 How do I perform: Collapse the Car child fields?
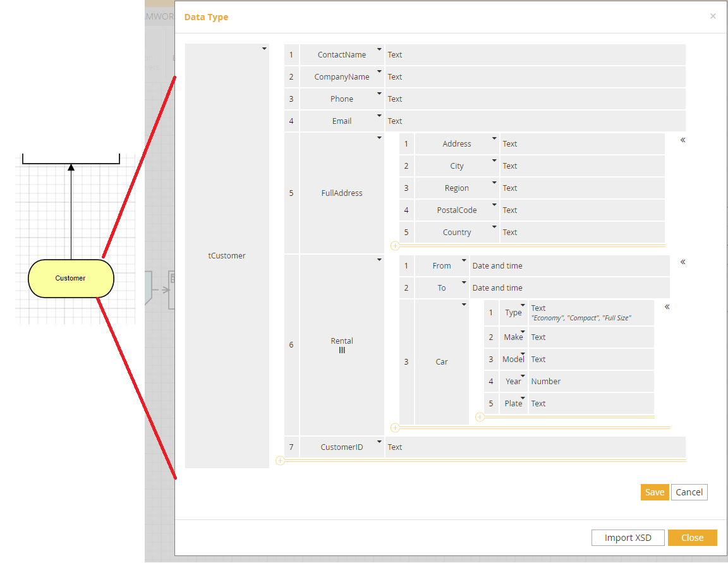coord(666,306)
